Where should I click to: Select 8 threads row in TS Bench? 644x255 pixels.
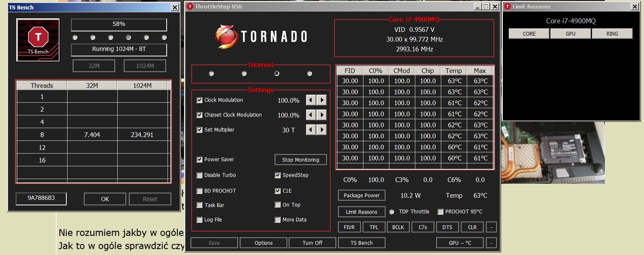point(94,135)
